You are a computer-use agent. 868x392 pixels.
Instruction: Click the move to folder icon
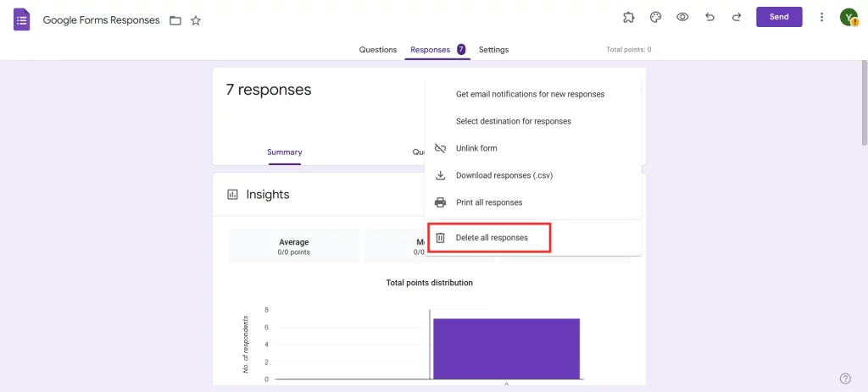[x=175, y=21]
